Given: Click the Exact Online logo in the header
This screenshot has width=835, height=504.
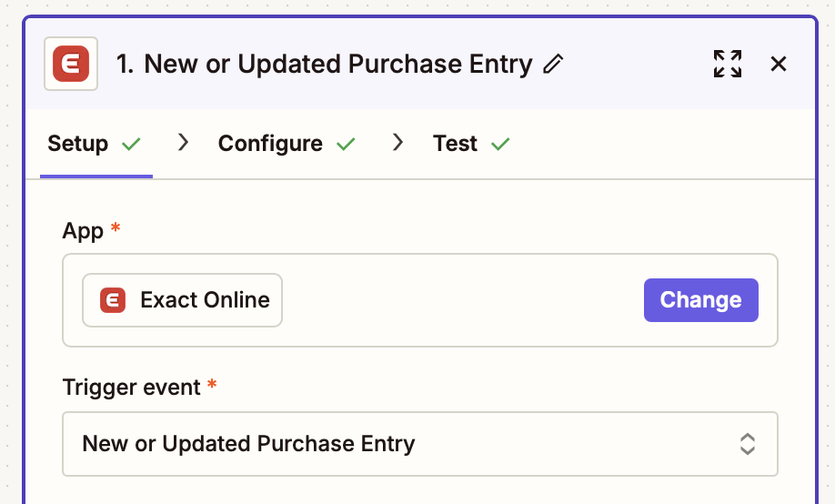Looking at the screenshot, I should 71,64.
